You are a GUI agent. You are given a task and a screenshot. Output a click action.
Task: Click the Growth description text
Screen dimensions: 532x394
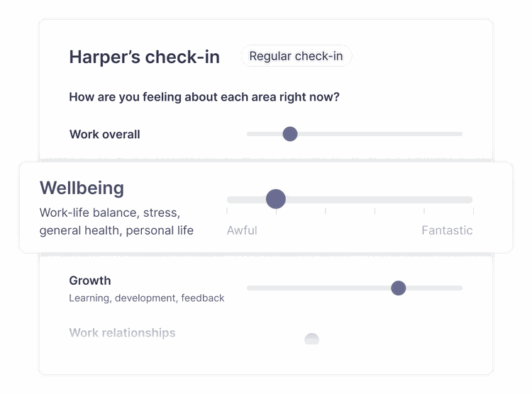[146, 298]
